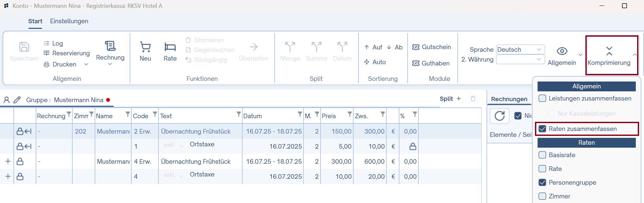Click the Guthaben credit module

(x=431, y=63)
